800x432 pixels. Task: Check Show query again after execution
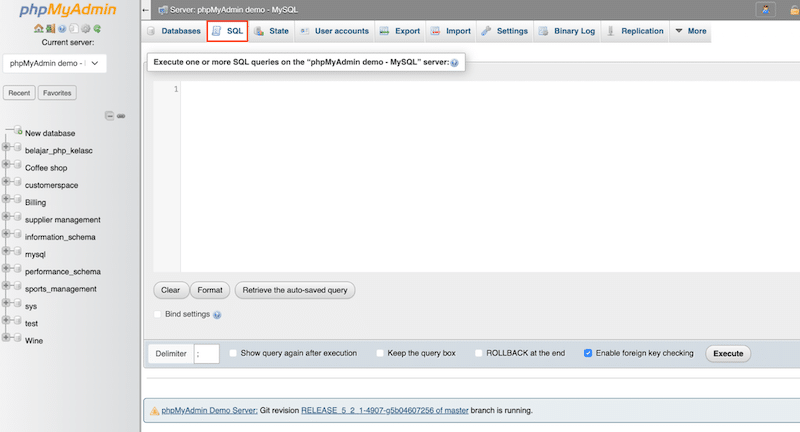233,353
